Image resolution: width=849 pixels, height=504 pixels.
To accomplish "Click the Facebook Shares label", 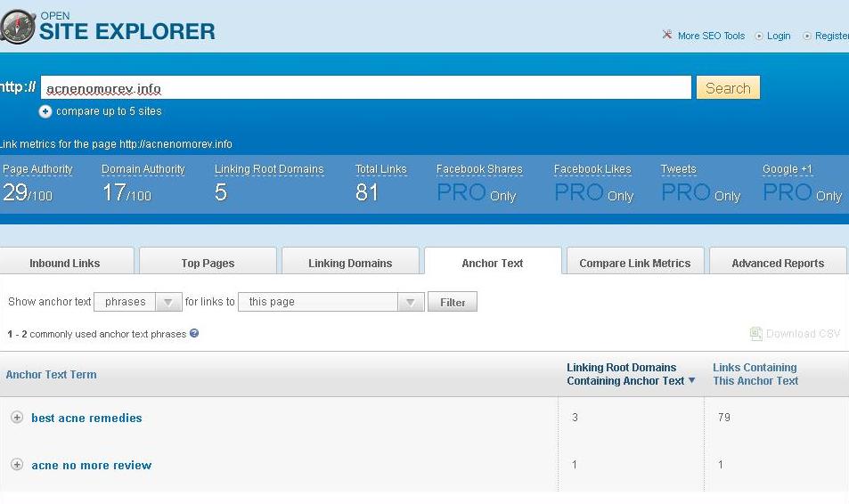I will 479,169.
